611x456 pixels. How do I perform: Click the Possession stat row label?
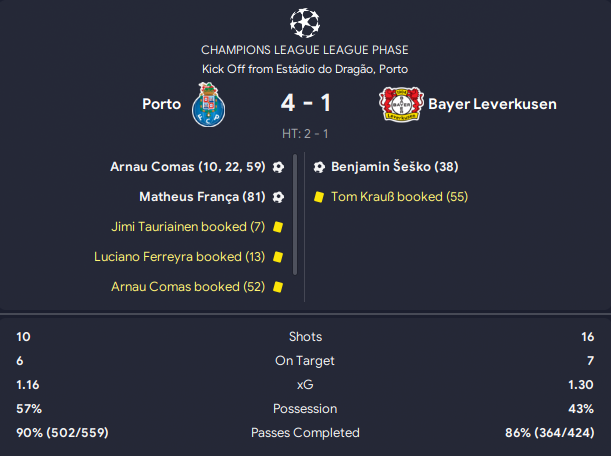coord(305,409)
